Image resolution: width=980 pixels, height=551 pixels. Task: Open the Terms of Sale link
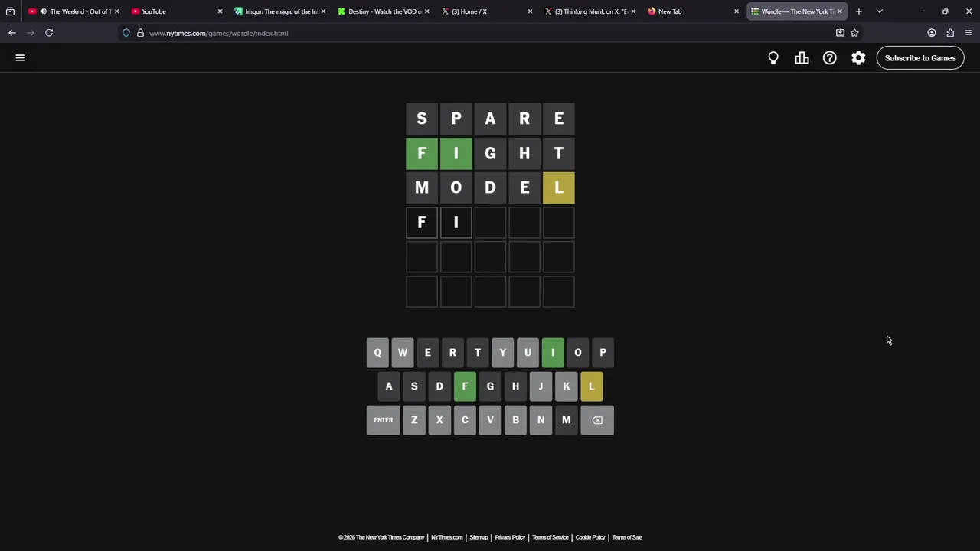point(627,537)
